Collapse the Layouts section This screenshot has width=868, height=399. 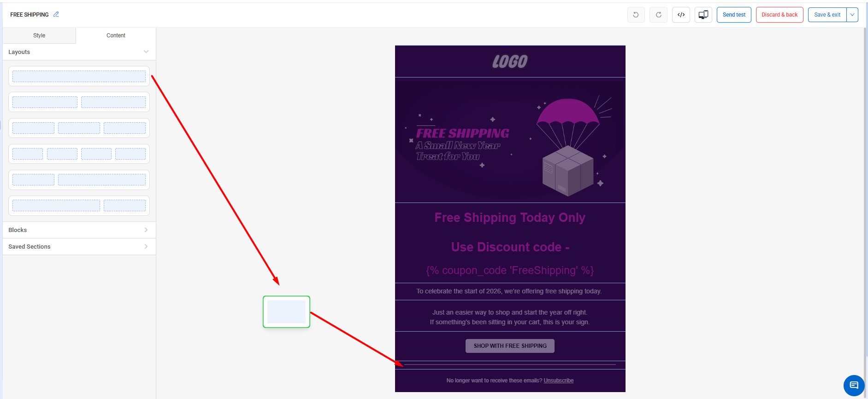coord(146,52)
